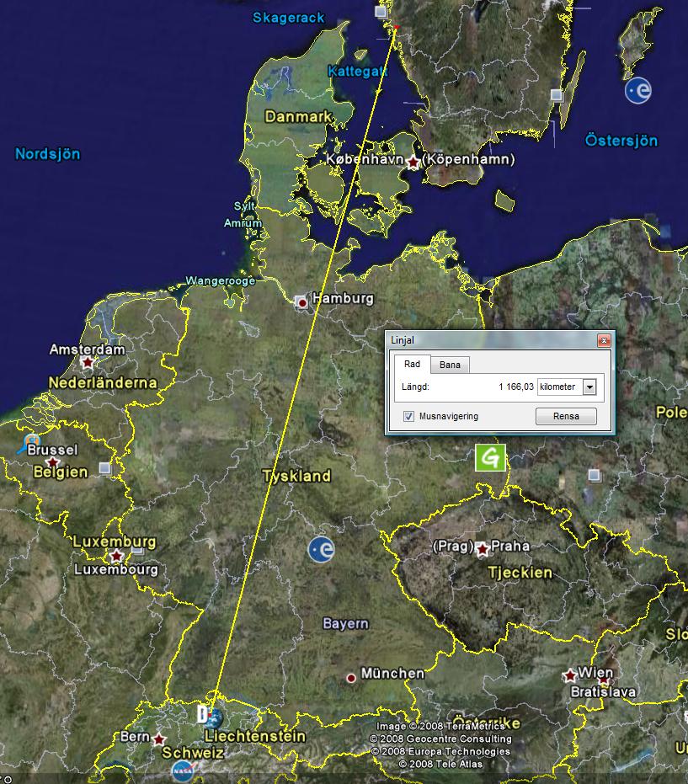Click the Belgien country label

60,472
